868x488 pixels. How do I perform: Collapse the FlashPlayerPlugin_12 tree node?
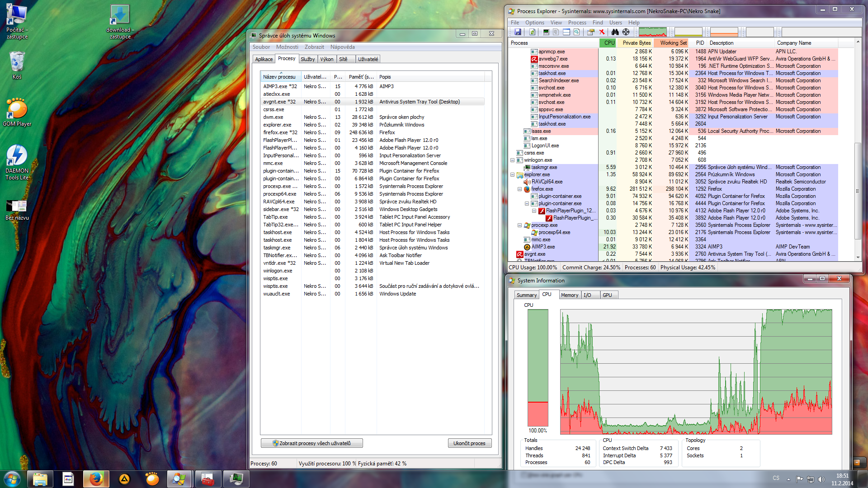click(534, 211)
